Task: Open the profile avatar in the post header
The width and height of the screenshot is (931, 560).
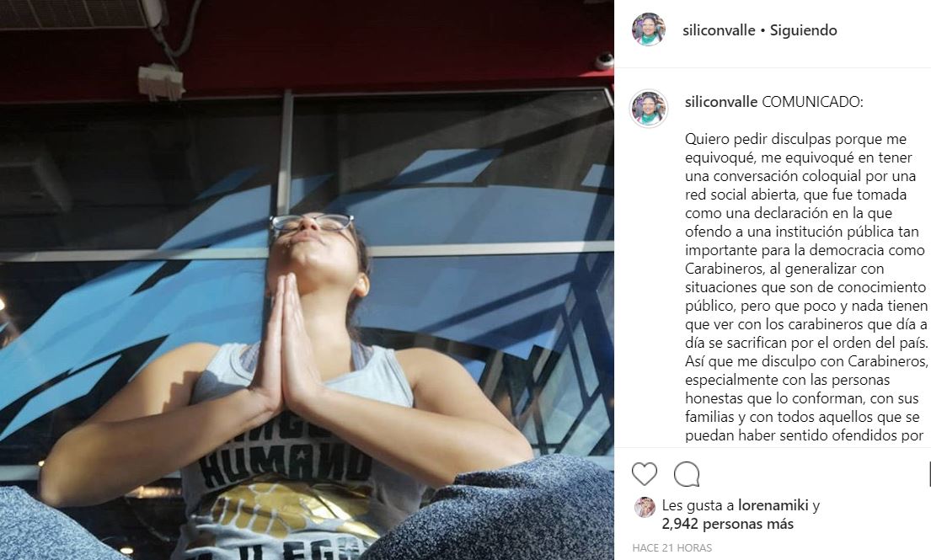Action: pyautogui.click(x=649, y=29)
